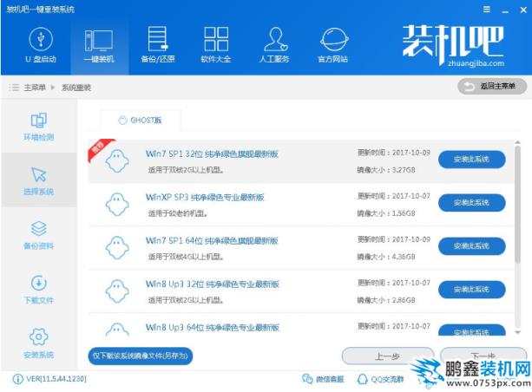
Task: Click VER[11.5.44.1230] version text
Action: tap(56, 379)
